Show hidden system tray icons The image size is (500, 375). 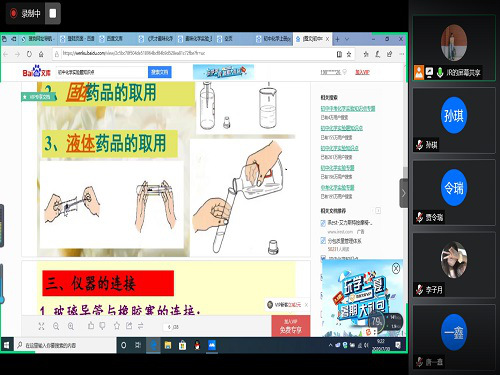330,345
